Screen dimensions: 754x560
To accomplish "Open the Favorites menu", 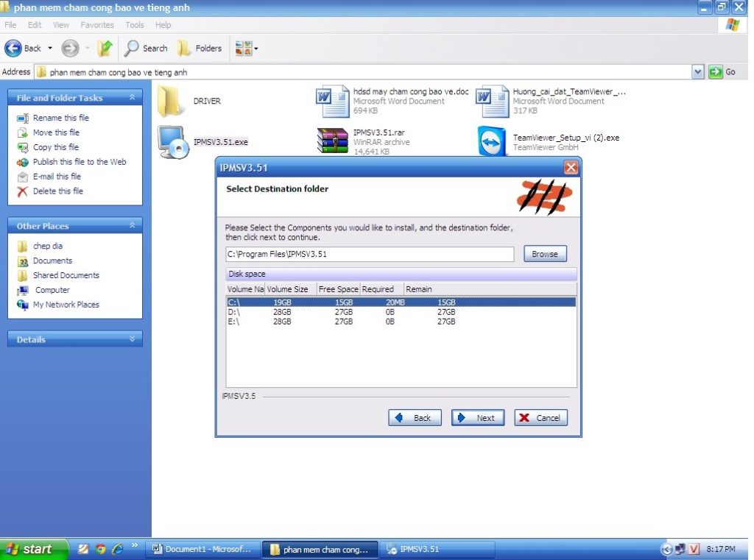I will (97, 25).
